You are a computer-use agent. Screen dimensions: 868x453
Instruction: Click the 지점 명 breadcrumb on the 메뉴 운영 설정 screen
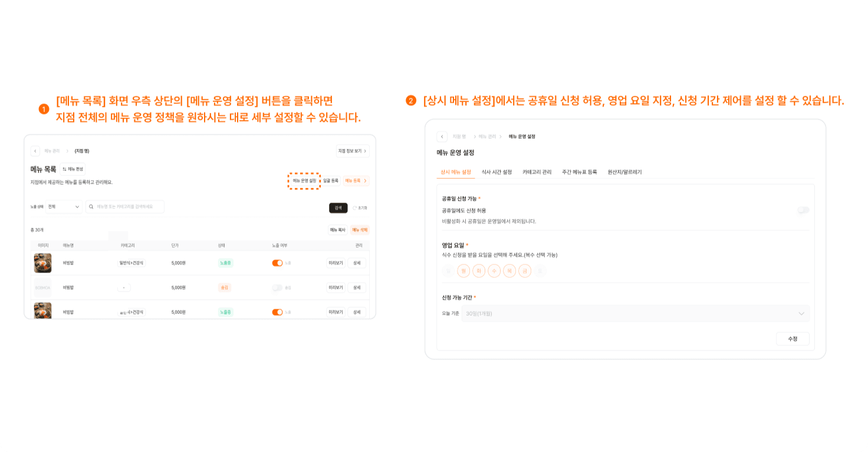click(x=459, y=136)
